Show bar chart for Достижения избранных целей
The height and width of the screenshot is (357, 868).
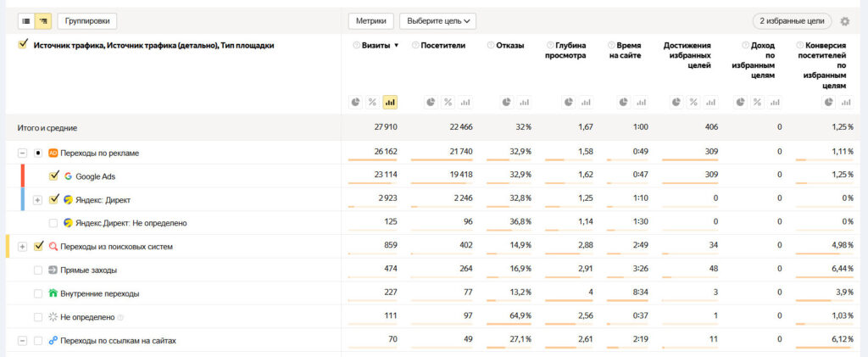[711, 102]
